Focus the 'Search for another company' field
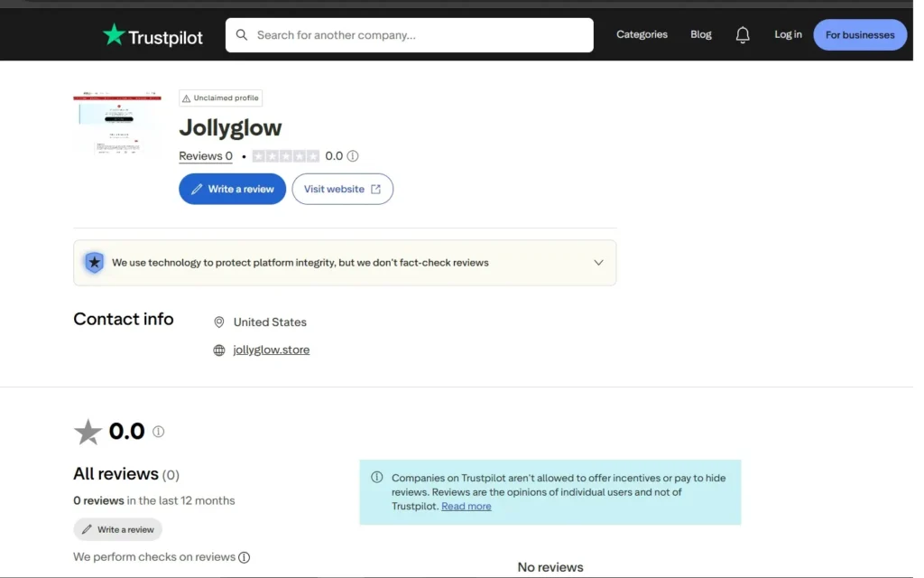This screenshot has width=924, height=578. 409,35
